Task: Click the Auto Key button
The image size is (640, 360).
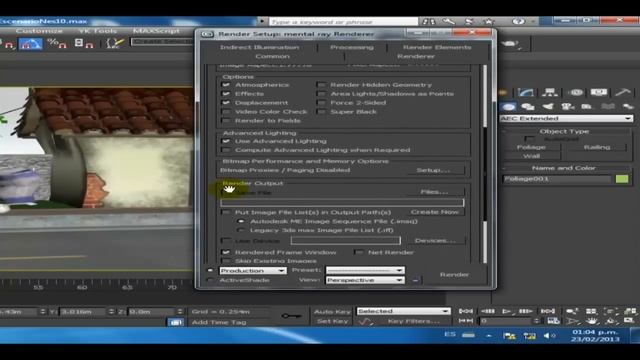Action: pyautogui.click(x=332, y=311)
